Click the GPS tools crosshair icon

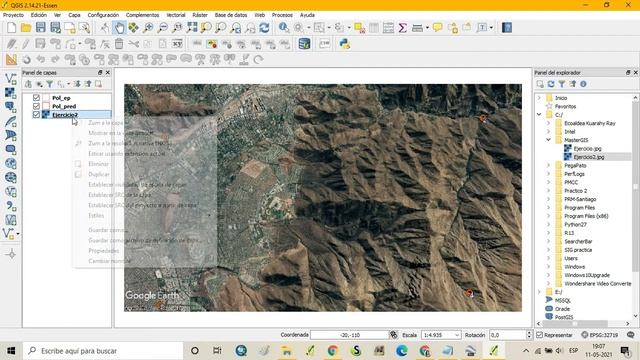pyautogui.click(x=11, y=254)
